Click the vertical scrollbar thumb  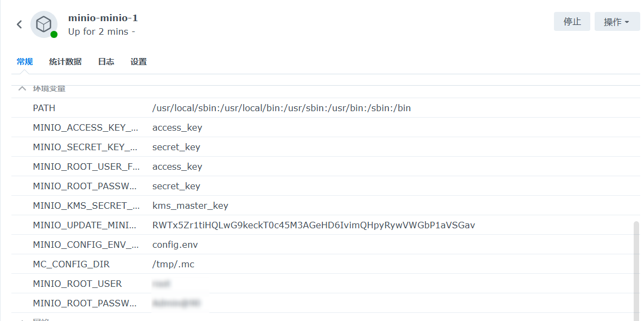636,271
